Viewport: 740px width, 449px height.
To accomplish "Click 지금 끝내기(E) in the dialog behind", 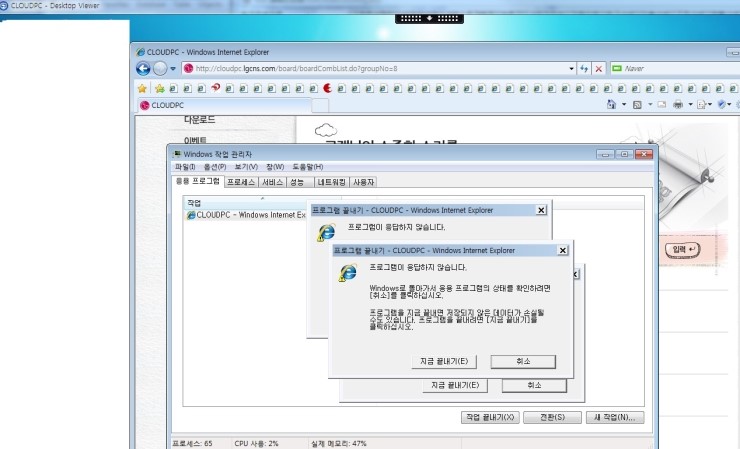I will tap(455, 386).
